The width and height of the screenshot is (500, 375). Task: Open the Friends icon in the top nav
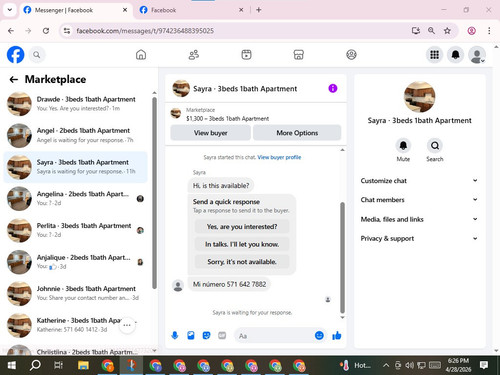coord(194,55)
